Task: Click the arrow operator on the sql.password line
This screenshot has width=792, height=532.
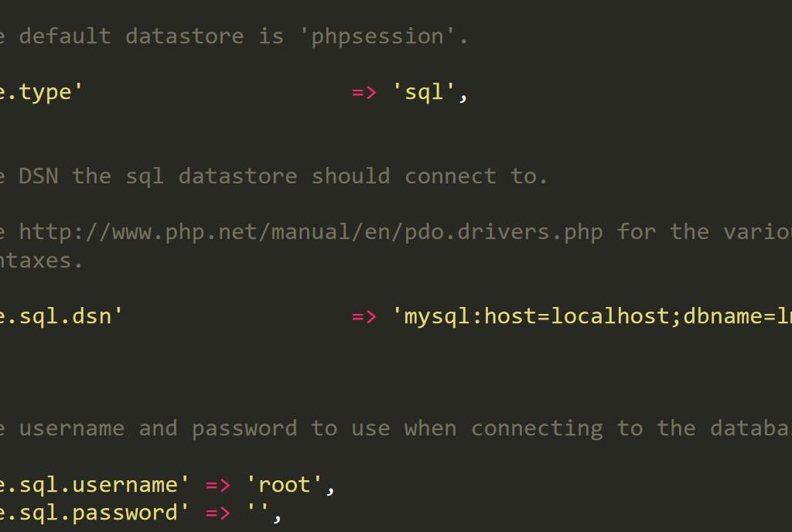Action: click(x=218, y=513)
